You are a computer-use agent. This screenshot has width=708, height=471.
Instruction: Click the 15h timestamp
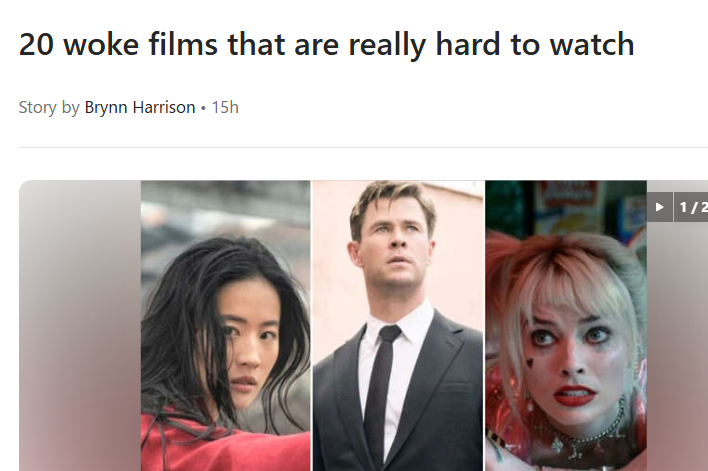[225, 107]
